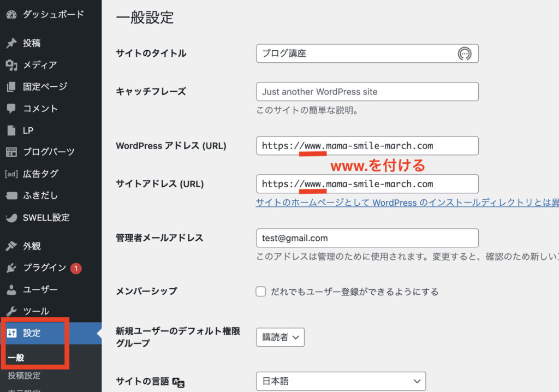This screenshot has height=392, width=559.
Task: Click the Media library icon
Action: tap(11, 65)
